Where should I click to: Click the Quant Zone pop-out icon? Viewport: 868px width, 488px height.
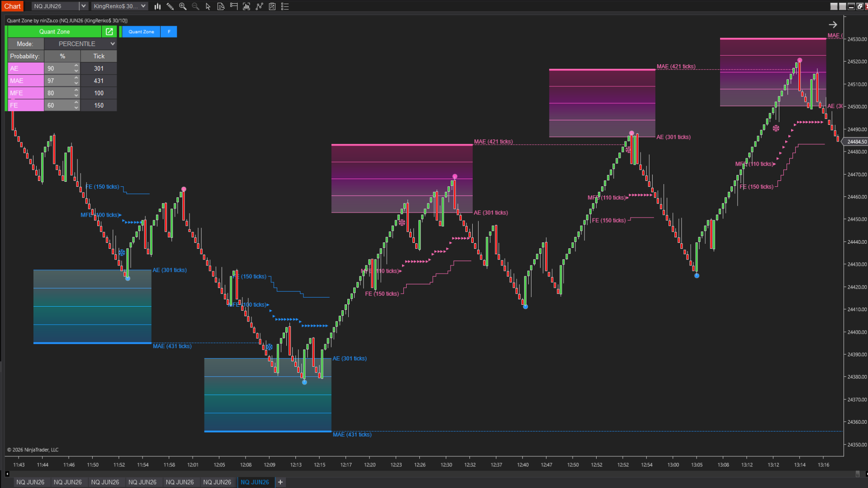pyautogui.click(x=109, y=32)
